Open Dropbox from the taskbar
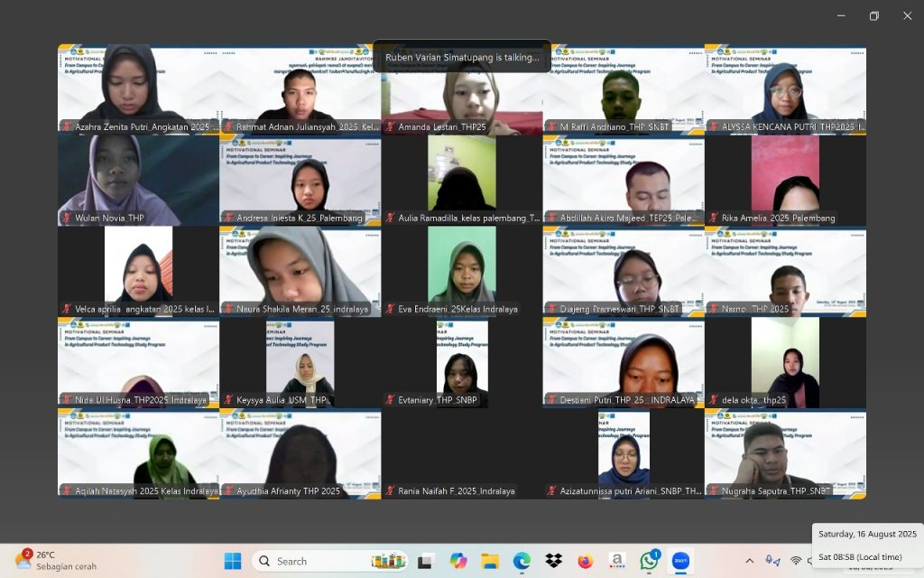This screenshot has width=924, height=578. pos(553,561)
